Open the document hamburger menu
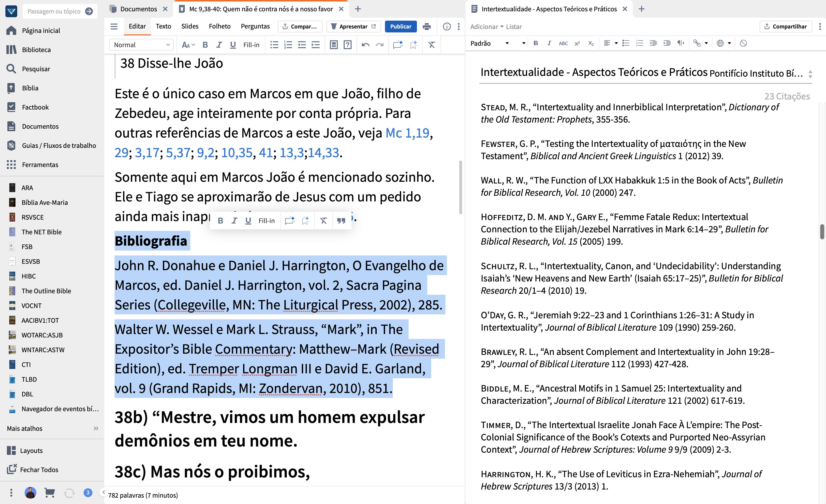This screenshot has width=826, height=504. [x=114, y=27]
